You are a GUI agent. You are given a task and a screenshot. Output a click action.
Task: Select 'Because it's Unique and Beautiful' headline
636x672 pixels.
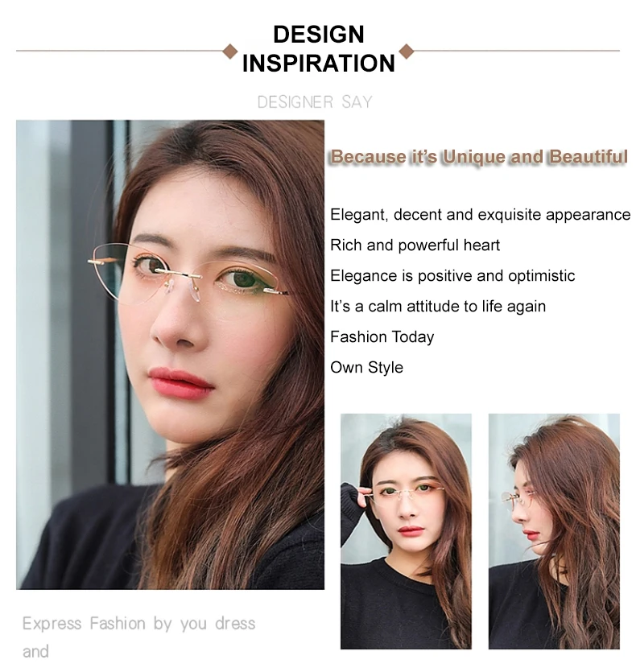click(x=479, y=157)
